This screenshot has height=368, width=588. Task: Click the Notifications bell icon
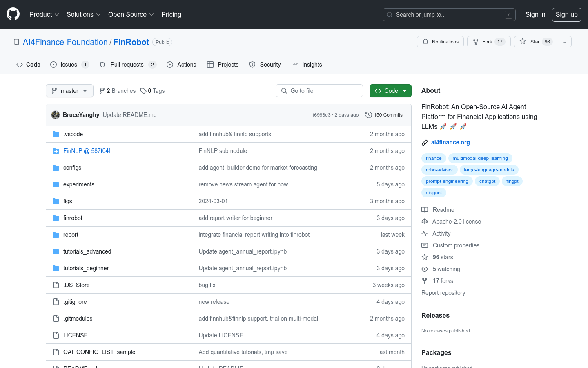(425, 42)
